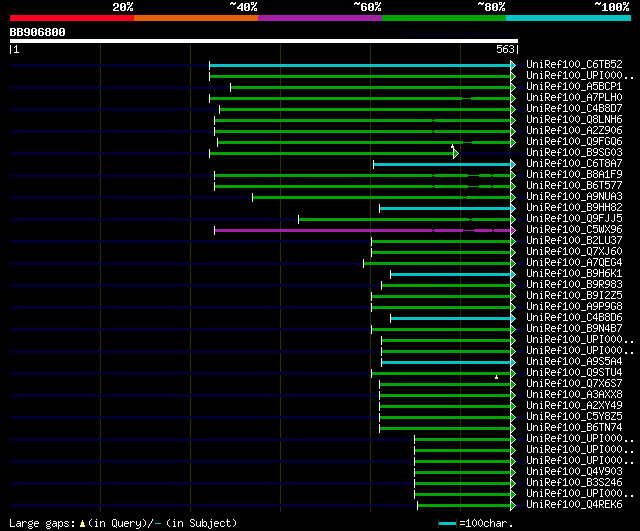Select the UniRef100_B2LU37 label
The image size is (640, 531).
click(574, 241)
